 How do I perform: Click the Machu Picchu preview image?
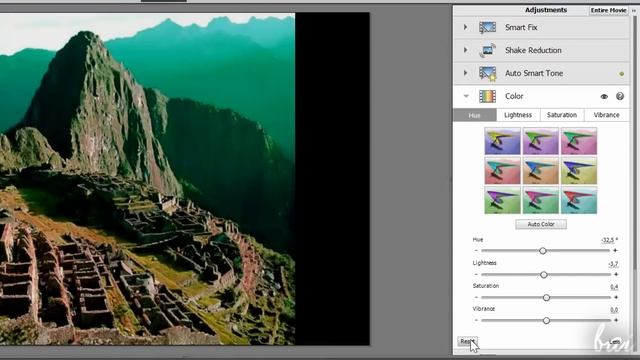point(147,179)
